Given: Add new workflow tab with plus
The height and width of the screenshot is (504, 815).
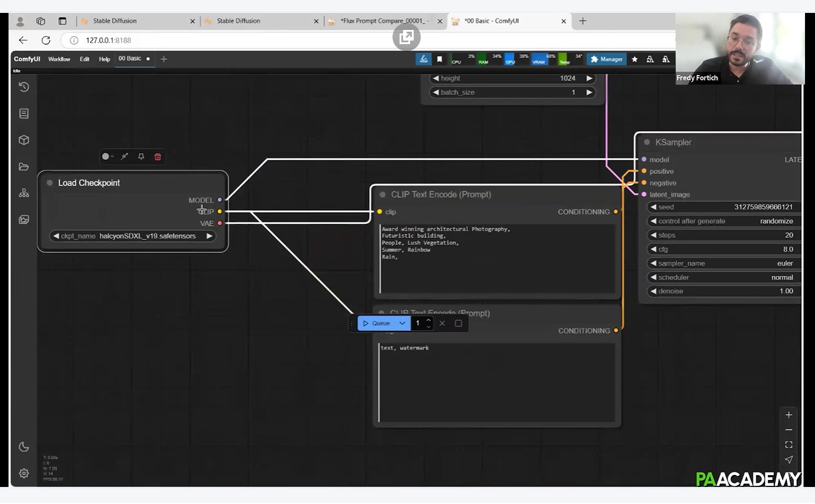Looking at the screenshot, I should click(164, 59).
